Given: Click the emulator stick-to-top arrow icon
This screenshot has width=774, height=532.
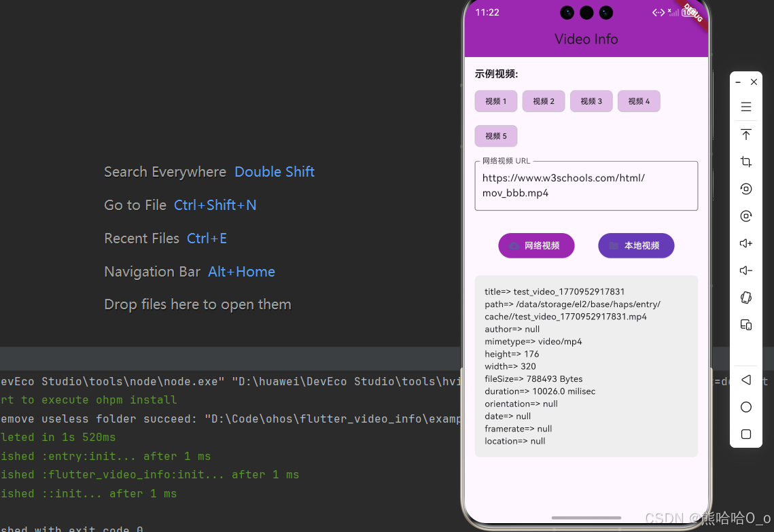Looking at the screenshot, I should tap(746, 135).
